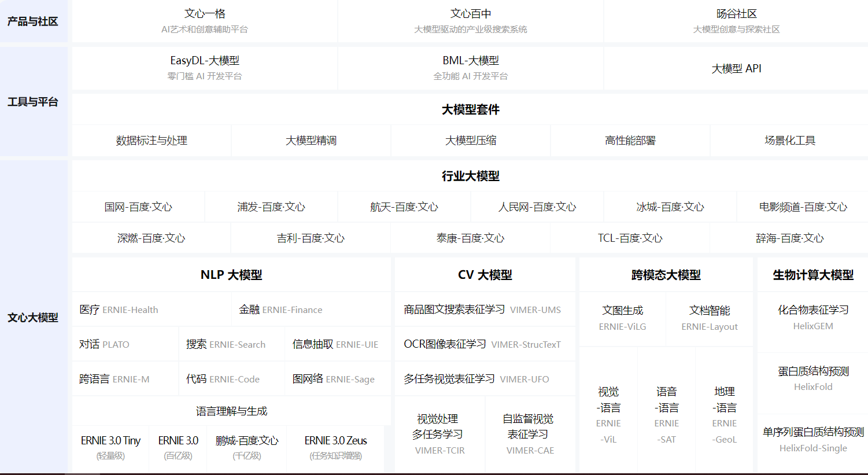
Task: Open 场景化工具 toolkit item
Action: click(x=790, y=141)
